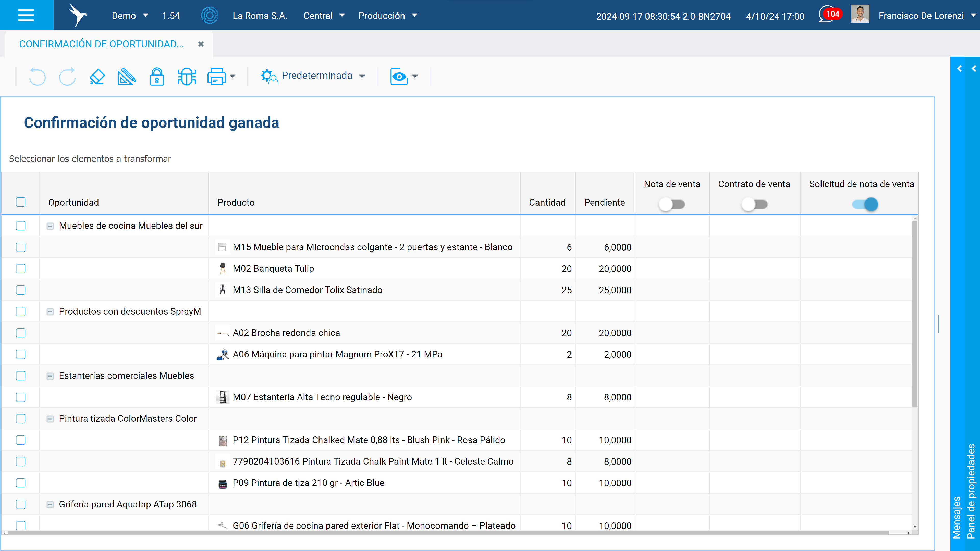This screenshot has height=551, width=980.
Task: Click the Francisco De Lorenzi user name
Action: pyautogui.click(x=921, y=16)
